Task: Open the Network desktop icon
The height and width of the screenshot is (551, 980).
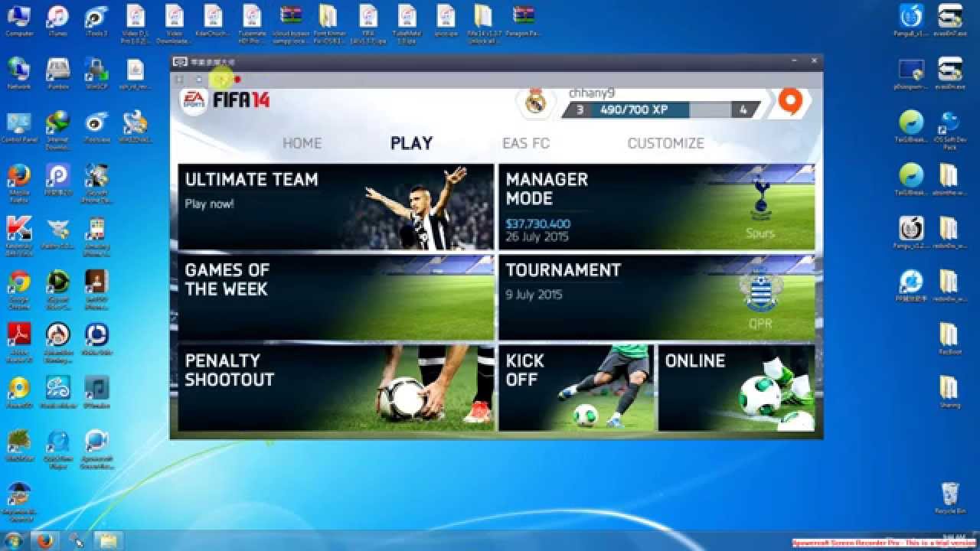Action: pyautogui.click(x=18, y=73)
